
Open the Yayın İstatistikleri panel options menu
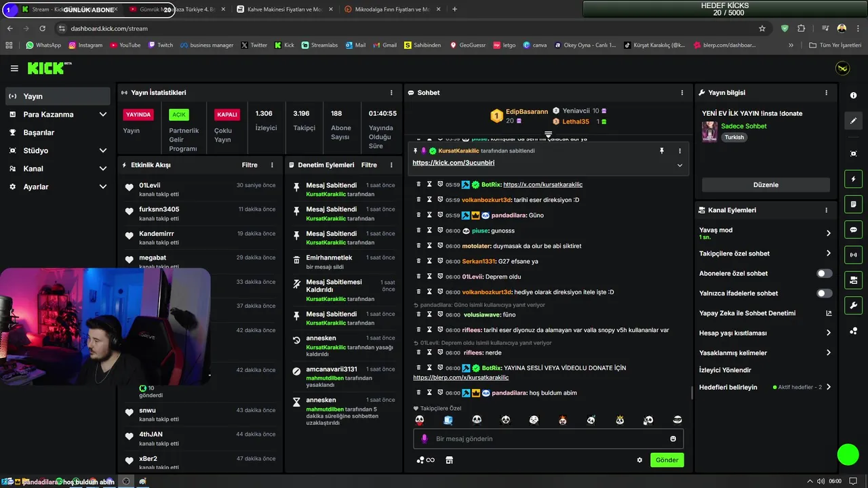coord(391,92)
